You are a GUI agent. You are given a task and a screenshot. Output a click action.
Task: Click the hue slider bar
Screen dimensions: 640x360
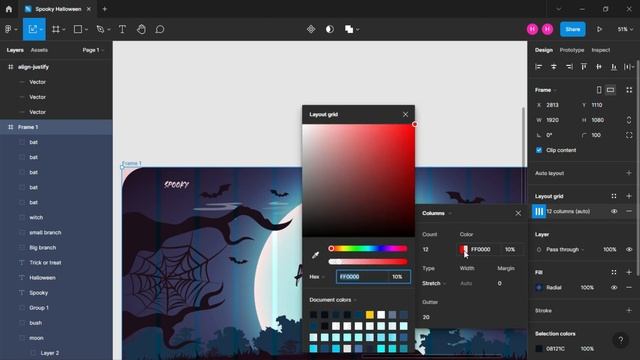pyautogui.click(x=368, y=248)
